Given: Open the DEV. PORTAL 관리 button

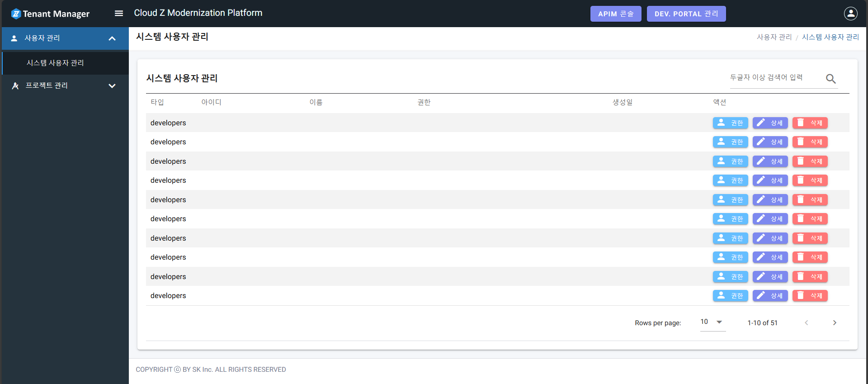Looking at the screenshot, I should [686, 14].
